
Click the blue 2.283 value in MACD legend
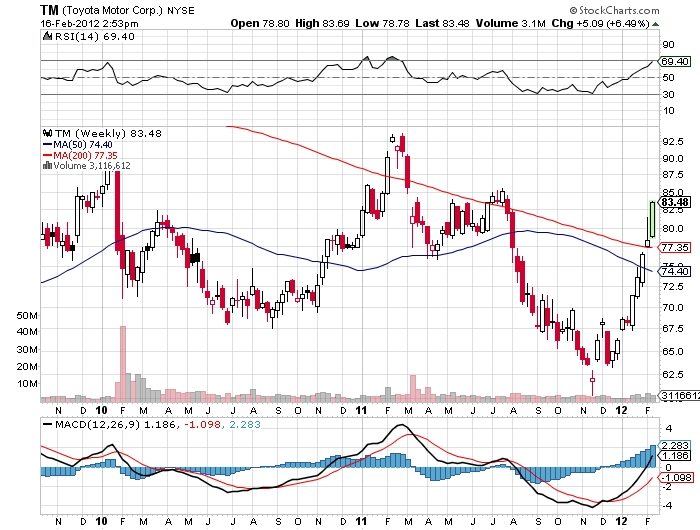point(245,424)
